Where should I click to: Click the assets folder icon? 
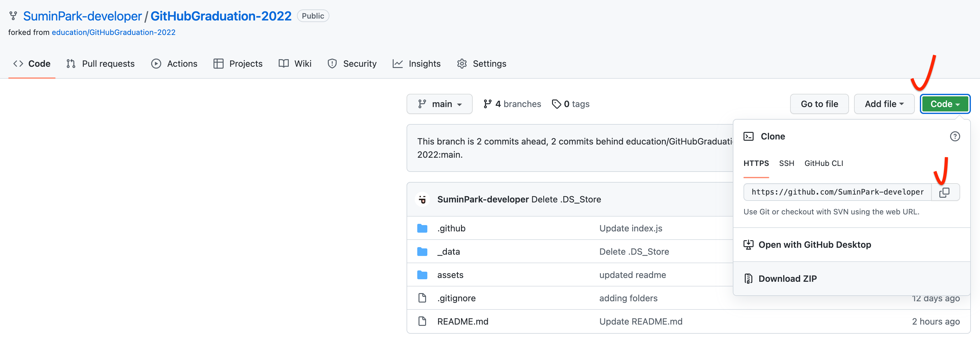422,275
